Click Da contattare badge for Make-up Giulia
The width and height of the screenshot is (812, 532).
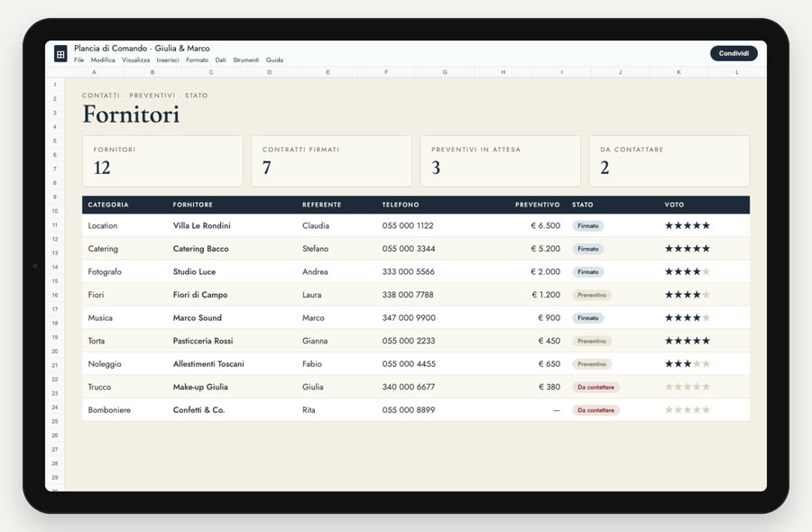tap(596, 387)
